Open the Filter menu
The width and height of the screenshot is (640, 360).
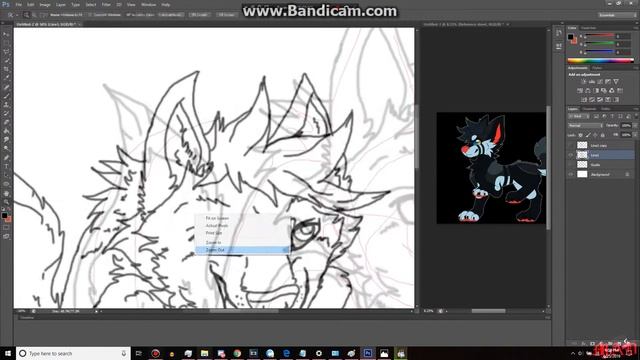coord(106,4)
